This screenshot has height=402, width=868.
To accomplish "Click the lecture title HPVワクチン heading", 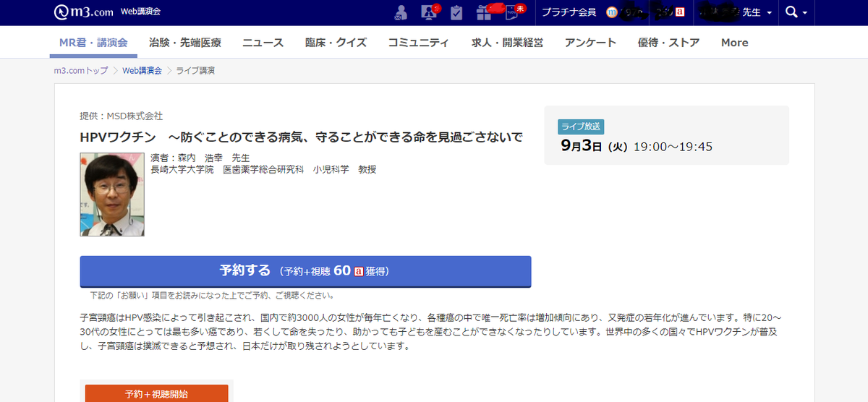I will tap(301, 137).
